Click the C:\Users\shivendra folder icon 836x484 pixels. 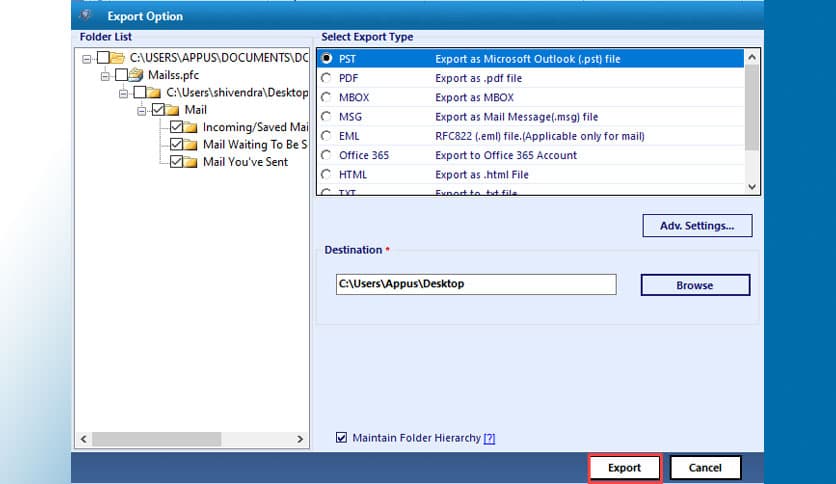click(154, 92)
